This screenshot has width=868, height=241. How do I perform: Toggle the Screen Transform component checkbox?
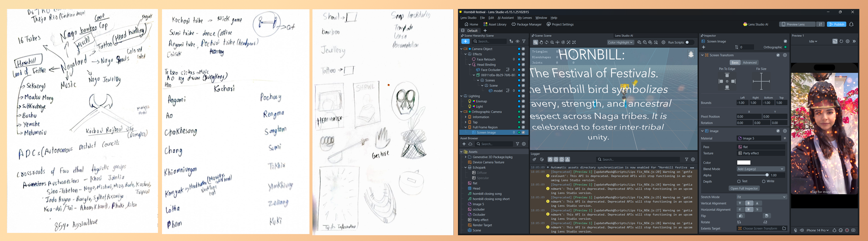[x=778, y=55]
